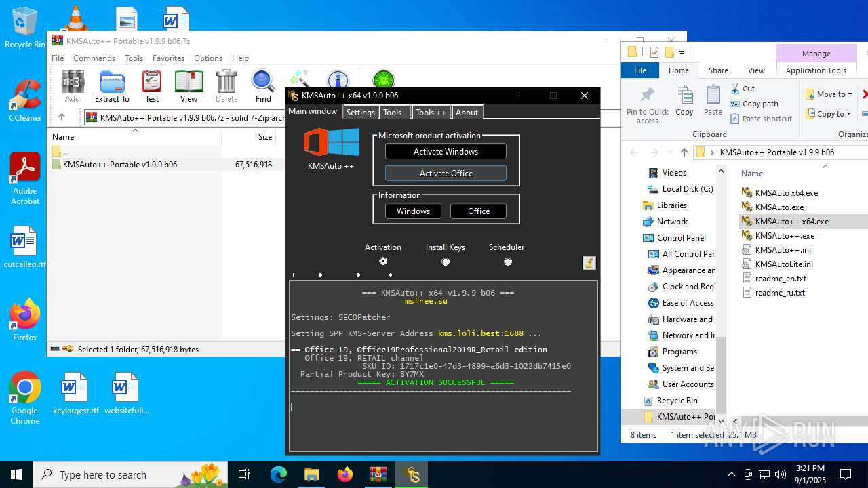Select KMSAuto++.ini in Explorer
Screen dimensions: 868x488
tap(783, 250)
